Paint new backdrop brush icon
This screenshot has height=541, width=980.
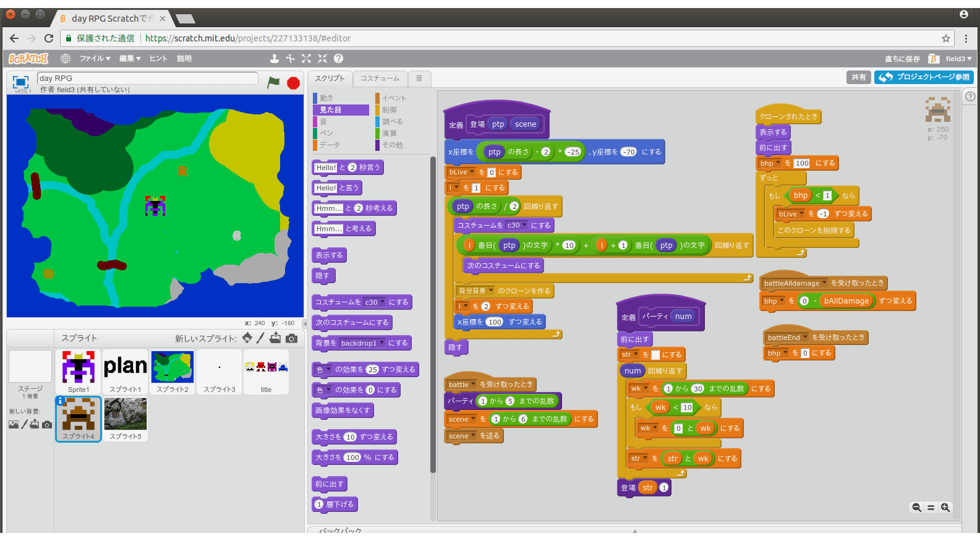pyautogui.click(x=25, y=424)
